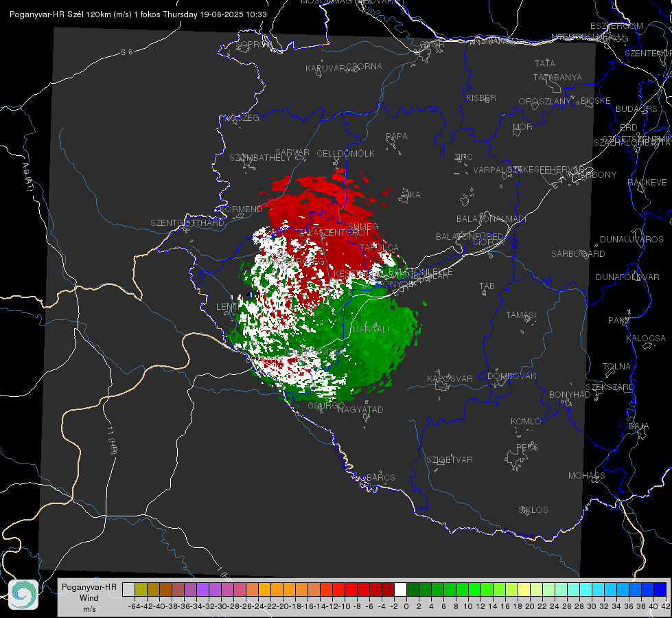Click the CSORNA city label
Screen dimensions: 672x618
[x=364, y=67]
